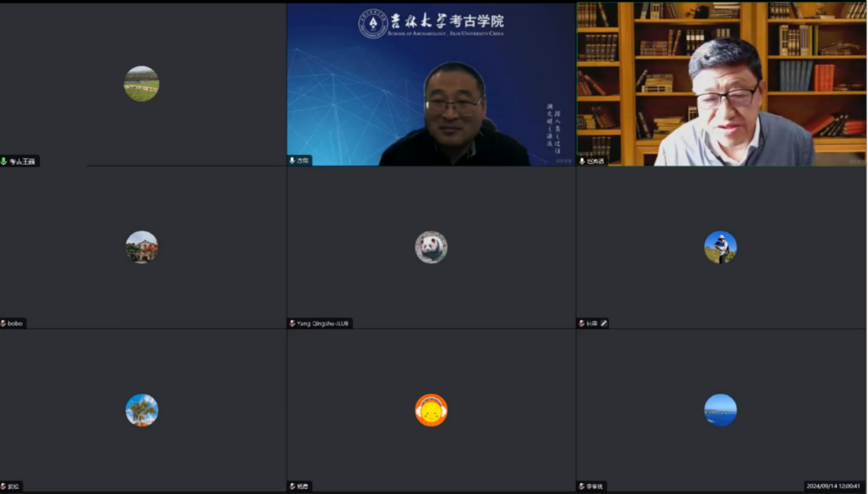
Task: Select the green field landscape avatar
Action: pyautogui.click(x=142, y=84)
